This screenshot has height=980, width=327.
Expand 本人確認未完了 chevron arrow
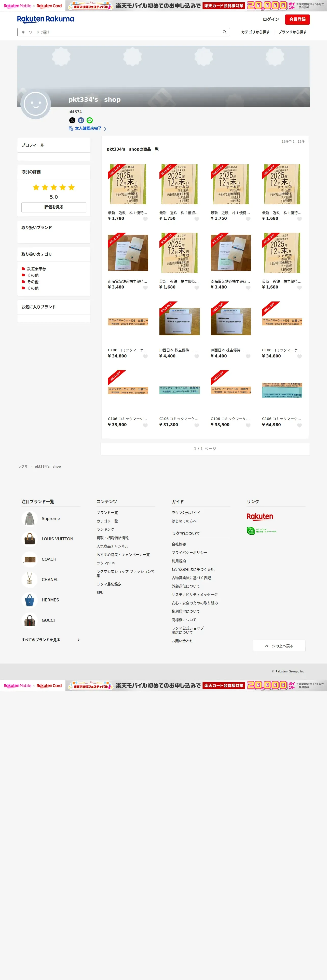pyautogui.click(x=105, y=129)
